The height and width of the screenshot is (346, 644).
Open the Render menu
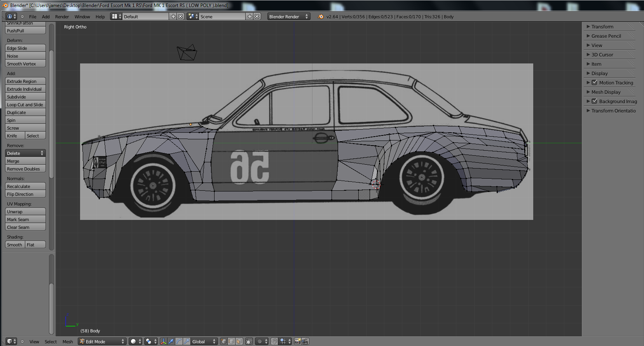click(x=62, y=17)
